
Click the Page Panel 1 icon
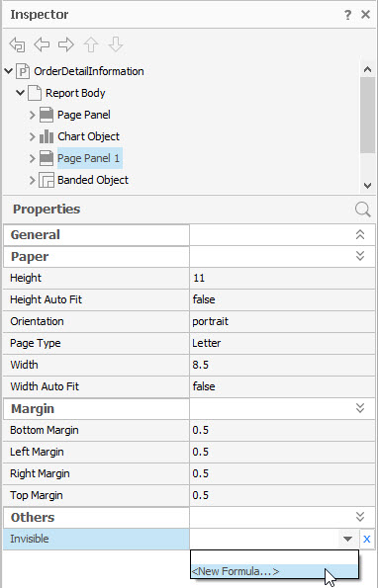[47, 158]
